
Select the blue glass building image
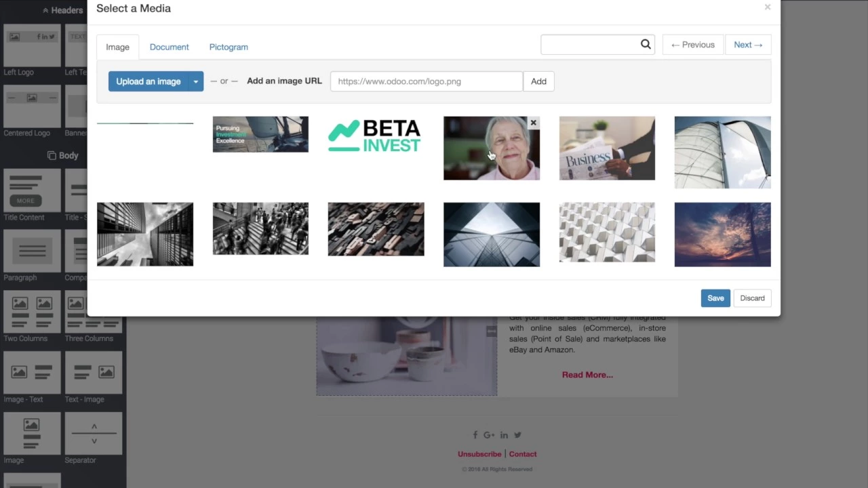pos(492,235)
